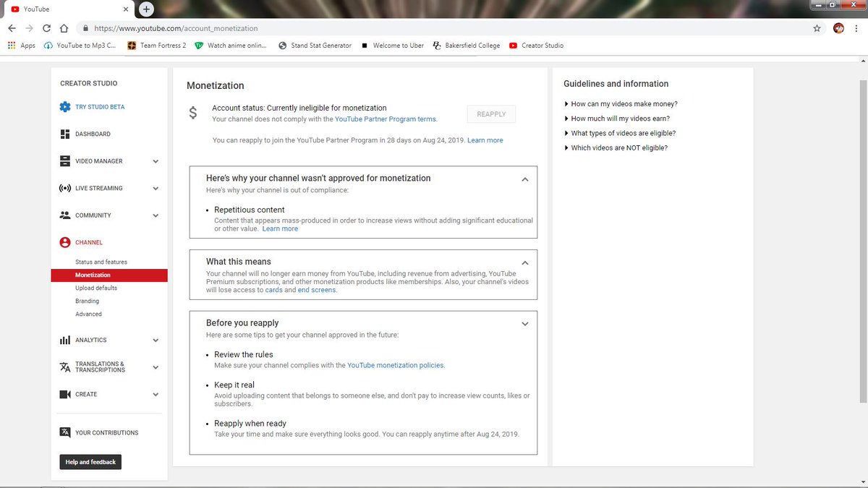Click Learn more under Repetitious content

280,228
